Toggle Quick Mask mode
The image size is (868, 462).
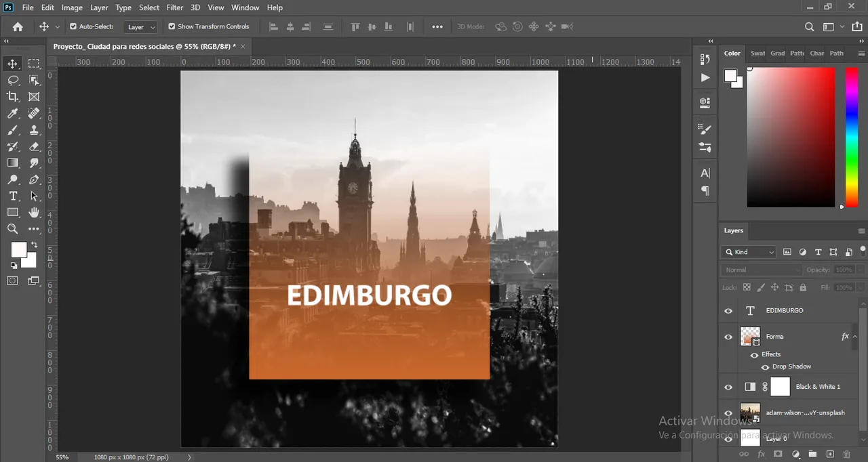click(13, 280)
